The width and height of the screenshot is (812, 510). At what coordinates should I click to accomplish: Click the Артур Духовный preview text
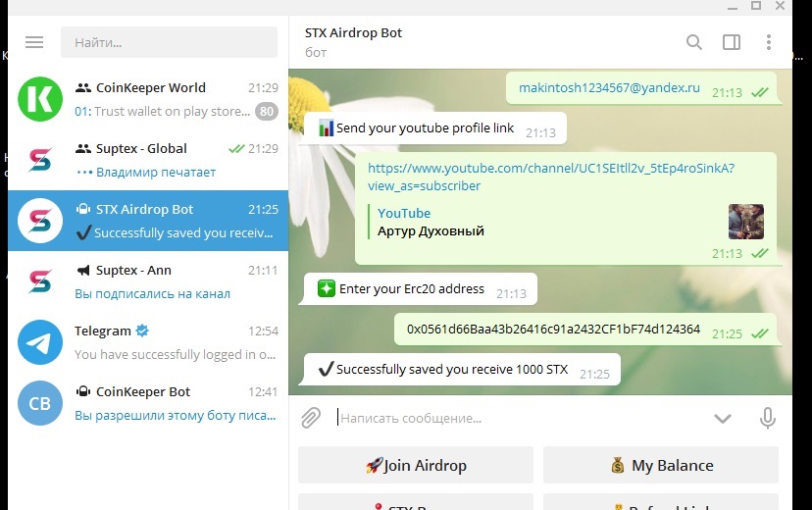[x=431, y=230]
